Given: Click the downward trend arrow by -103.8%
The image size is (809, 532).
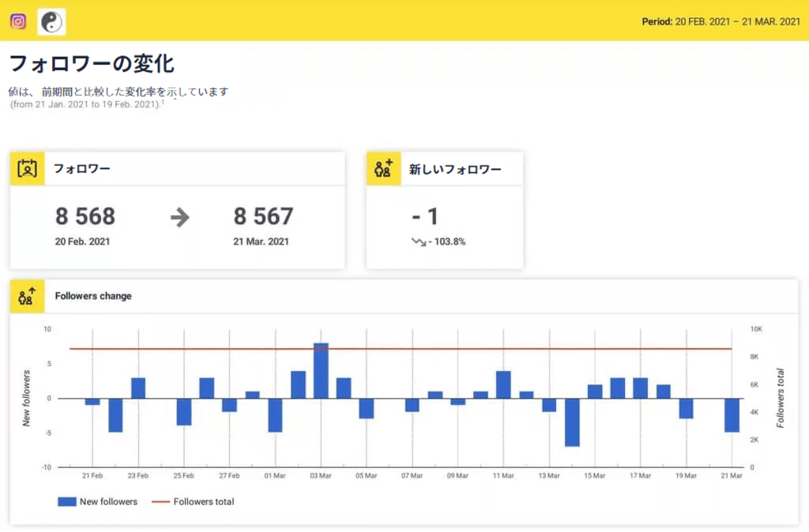Looking at the screenshot, I should (x=419, y=242).
